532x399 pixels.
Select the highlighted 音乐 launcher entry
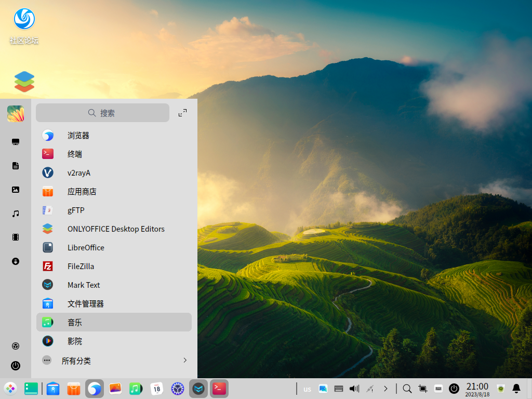(x=114, y=322)
